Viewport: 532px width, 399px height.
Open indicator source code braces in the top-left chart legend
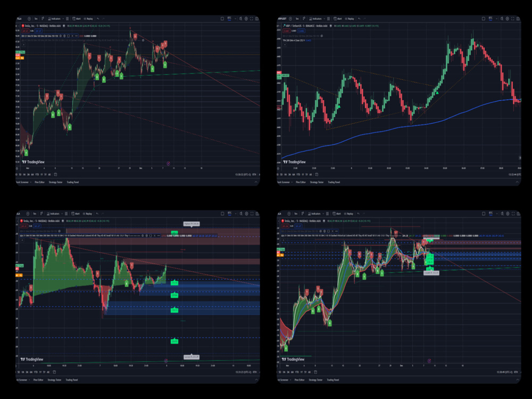point(69,36)
